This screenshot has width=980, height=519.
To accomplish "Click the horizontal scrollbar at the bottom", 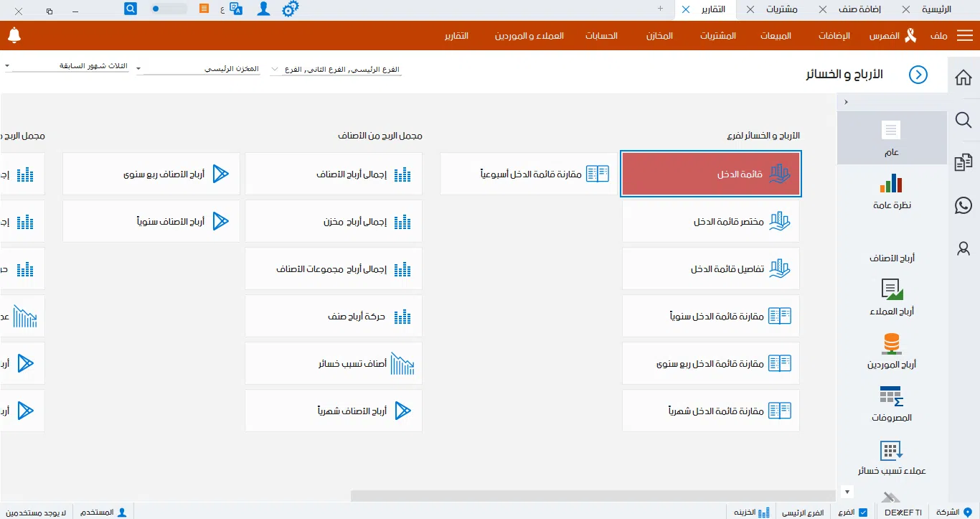I will [x=590, y=494].
